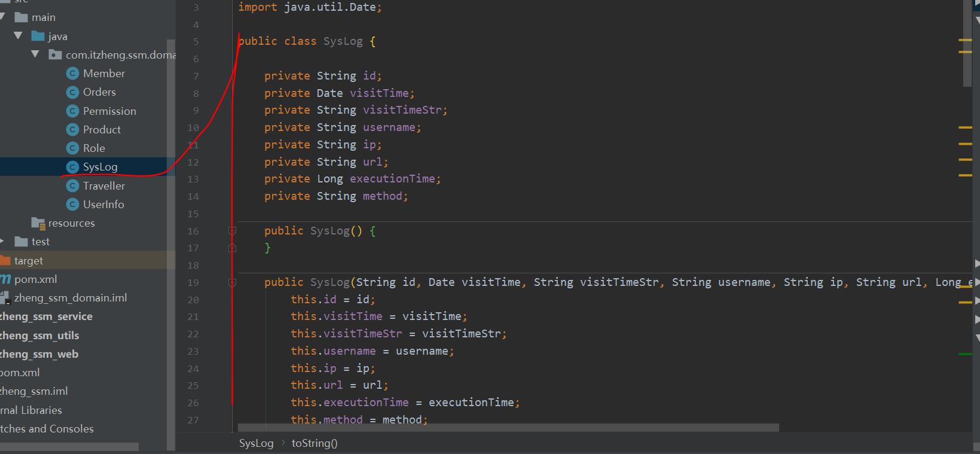
Task: Select the zheng_ssm_service module
Action: pyautogui.click(x=46, y=316)
